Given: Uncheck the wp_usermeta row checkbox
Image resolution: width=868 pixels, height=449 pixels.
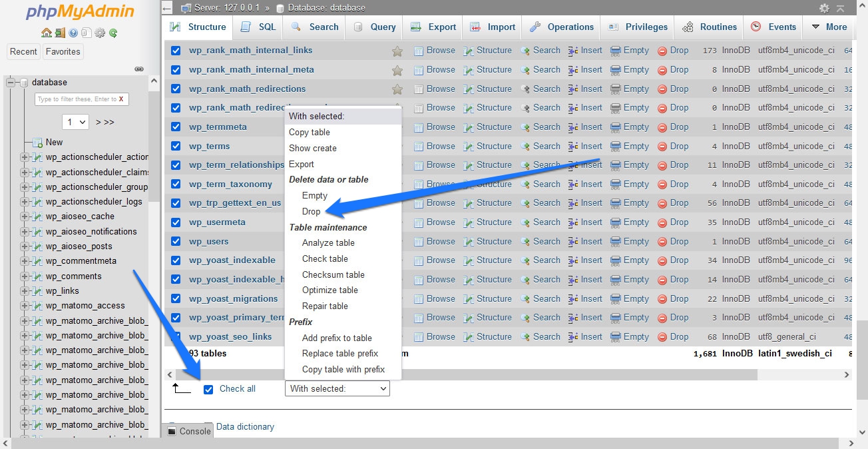Looking at the screenshot, I should [x=176, y=222].
